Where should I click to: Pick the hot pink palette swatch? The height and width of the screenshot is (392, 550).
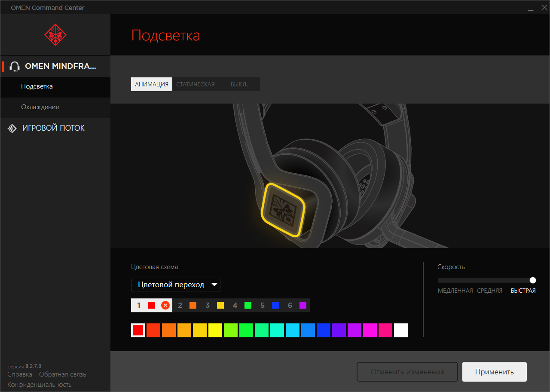385,330
